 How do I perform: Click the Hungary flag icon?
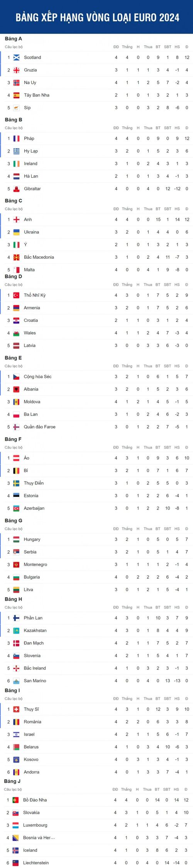point(16,539)
